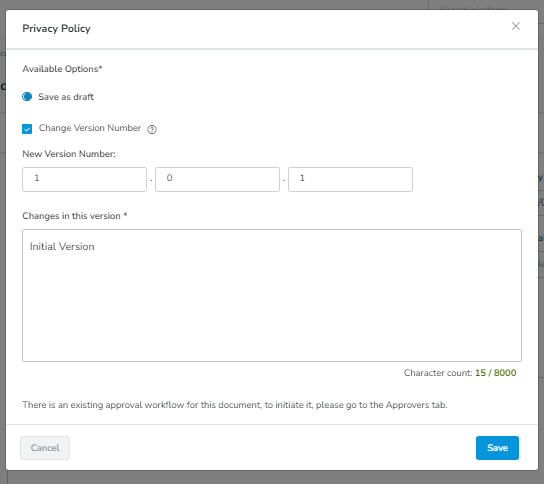
Task: Click the 'Changes in this version *' label
Action: (x=75, y=216)
